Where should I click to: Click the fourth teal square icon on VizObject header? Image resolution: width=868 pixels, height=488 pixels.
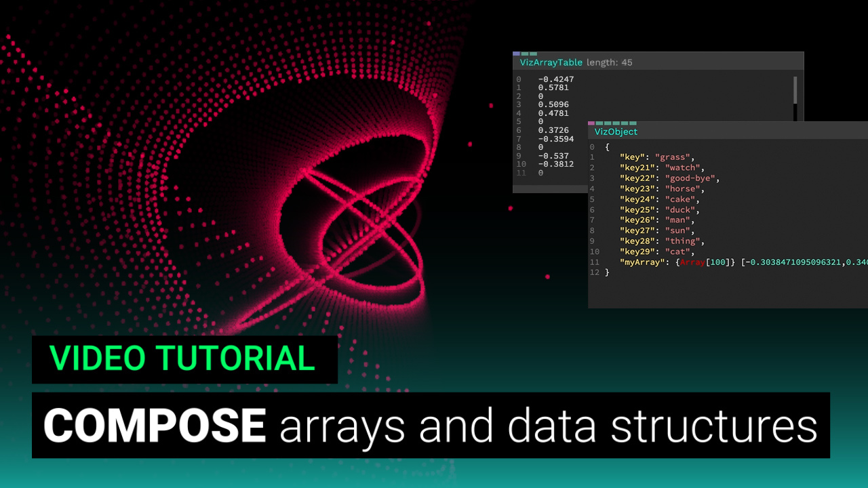pyautogui.click(x=625, y=123)
